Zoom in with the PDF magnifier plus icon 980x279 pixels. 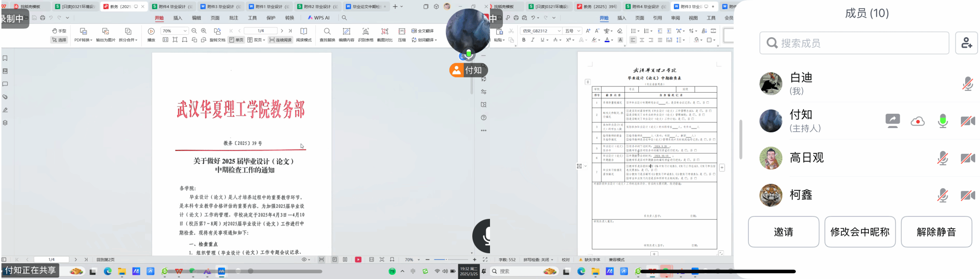[204, 31]
